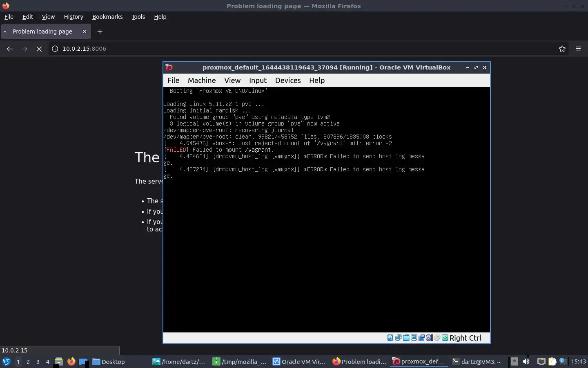Switch to workspace 1
Viewport: 588px width, 368px height.
(x=18, y=361)
